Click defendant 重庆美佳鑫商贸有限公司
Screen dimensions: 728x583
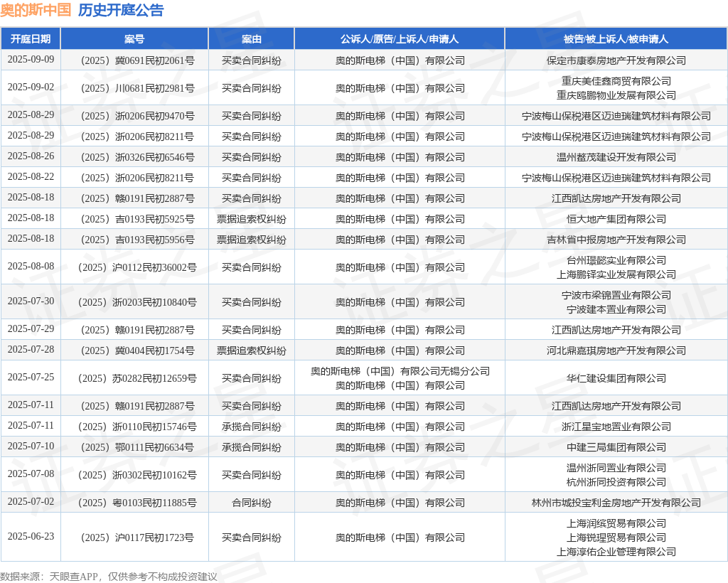[x=616, y=81]
